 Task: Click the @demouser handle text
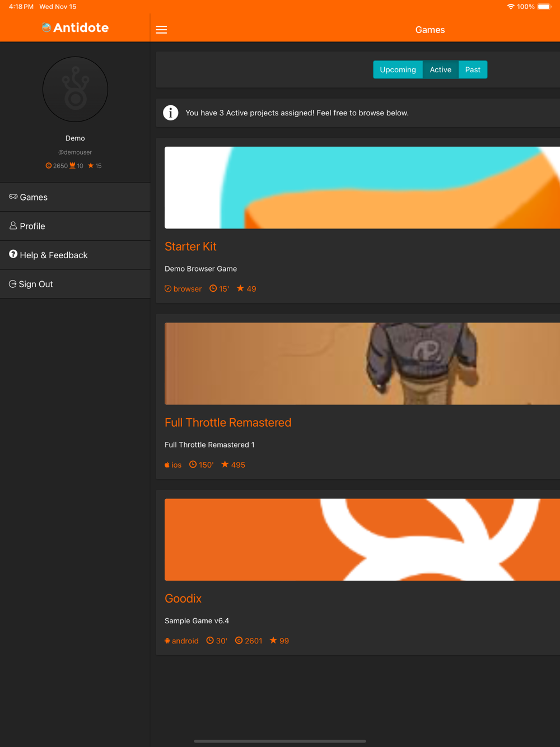coord(75,152)
